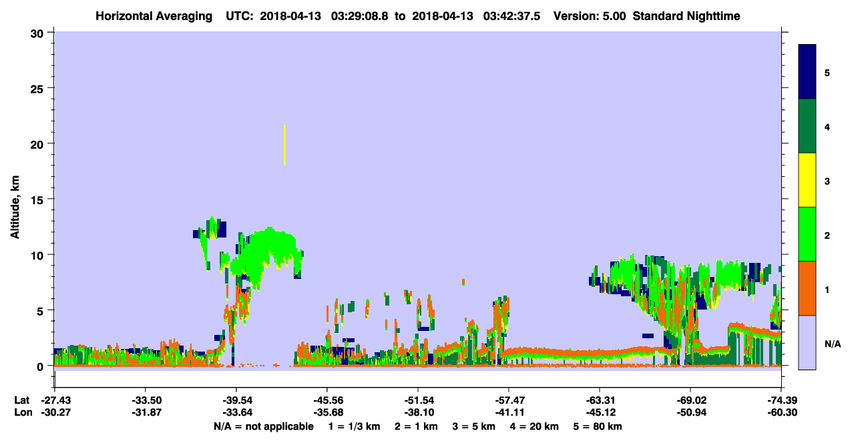Click the y-axis tick label 15
868x445 pixels.
tap(39, 199)
